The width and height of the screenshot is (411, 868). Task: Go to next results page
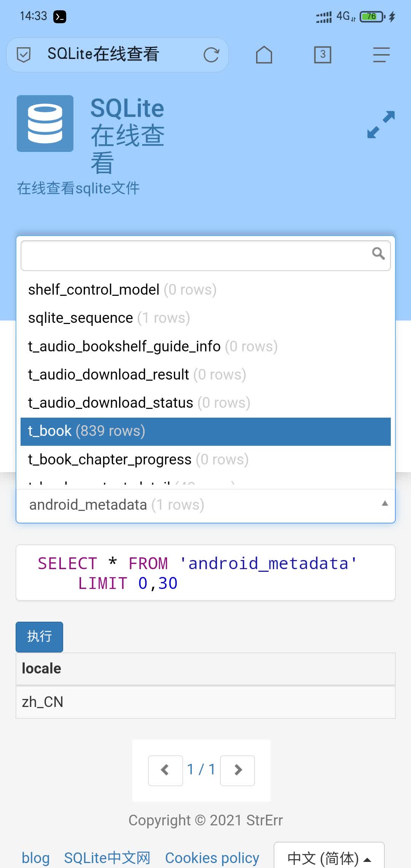pyautogui.click(x=237, y=770)
